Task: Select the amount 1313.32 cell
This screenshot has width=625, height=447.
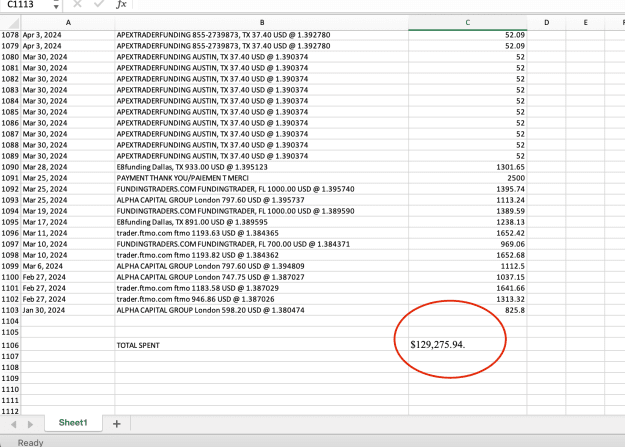Action: click(x=468, y=299)
